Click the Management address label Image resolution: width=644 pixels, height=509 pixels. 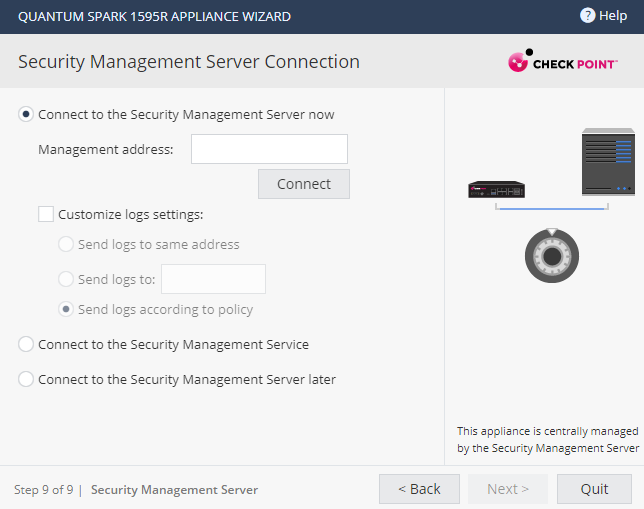click(x=106, y=149)
